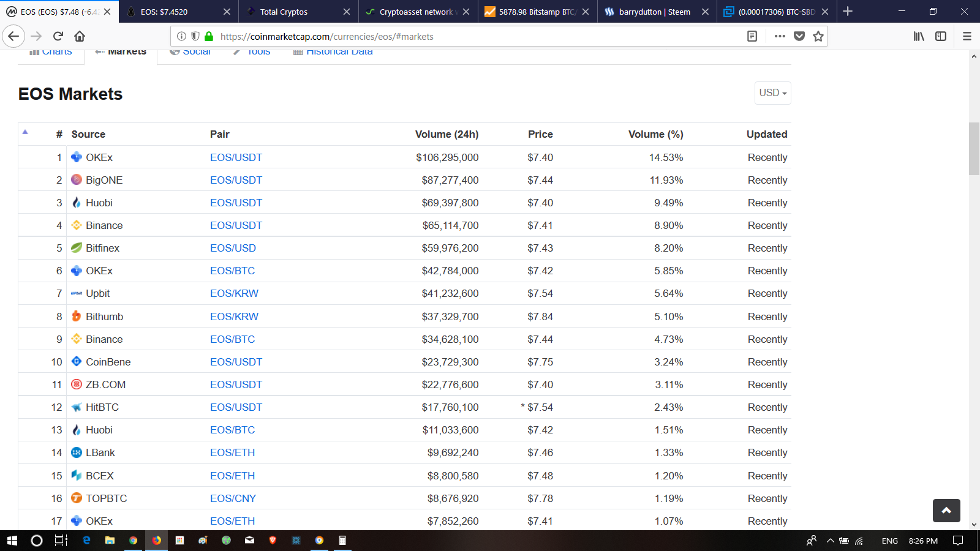980x551 pixels.
Task: Sort markets by Volume (%) column
Action: click(655, 134)
